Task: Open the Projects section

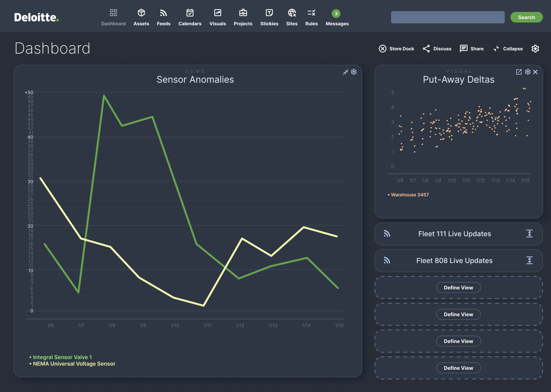Action: pos(243,17)
